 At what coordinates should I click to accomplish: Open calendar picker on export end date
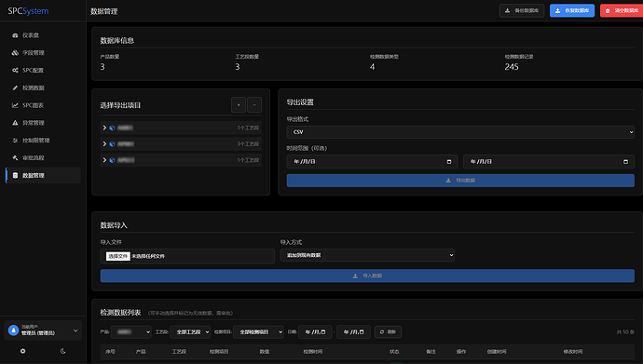[x=626, y=162]
